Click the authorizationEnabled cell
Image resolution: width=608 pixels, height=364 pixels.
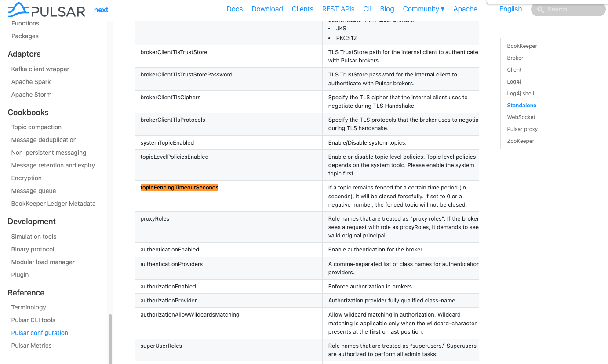click(229, 286)
